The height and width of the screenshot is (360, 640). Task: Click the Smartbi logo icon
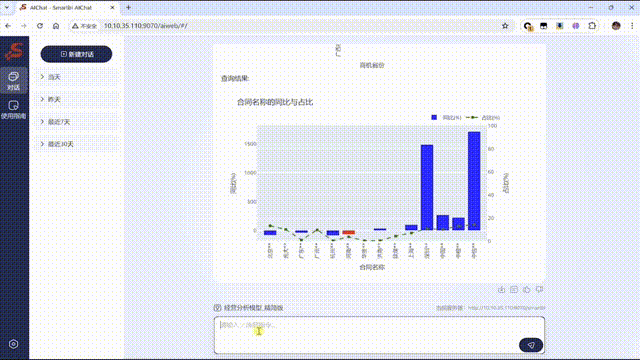coord(14,52)
